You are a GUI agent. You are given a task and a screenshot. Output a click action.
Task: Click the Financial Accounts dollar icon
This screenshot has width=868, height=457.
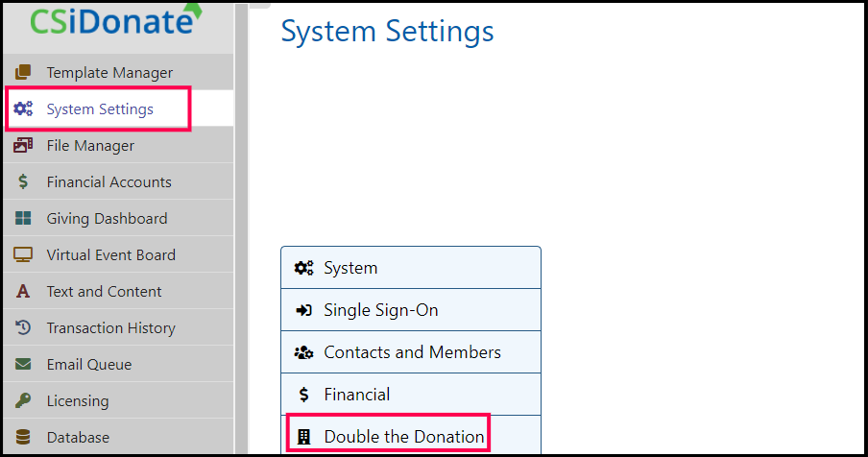click(24, 182)
